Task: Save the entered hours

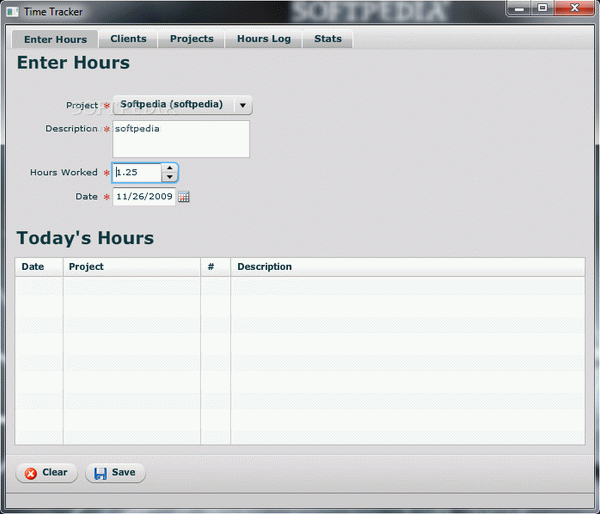Action: coord(115,473)
